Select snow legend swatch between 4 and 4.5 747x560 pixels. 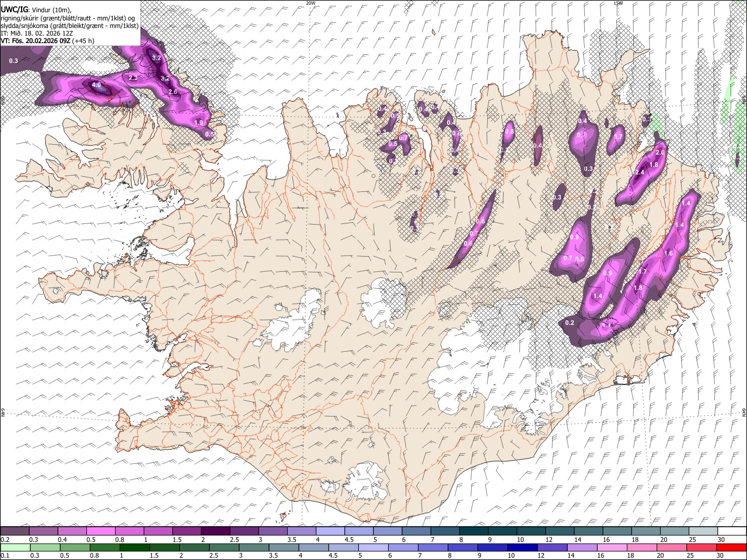pos(330,531)
